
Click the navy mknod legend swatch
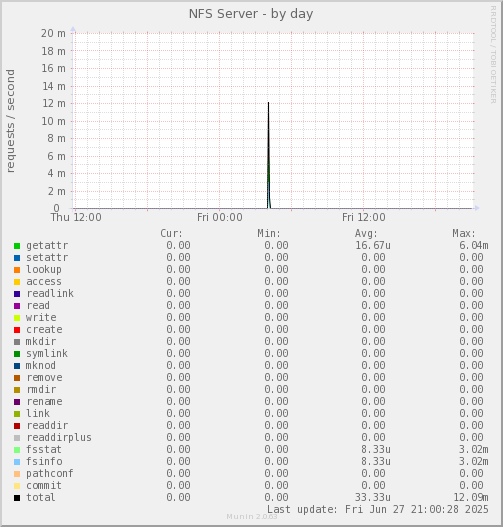point(17,366)
